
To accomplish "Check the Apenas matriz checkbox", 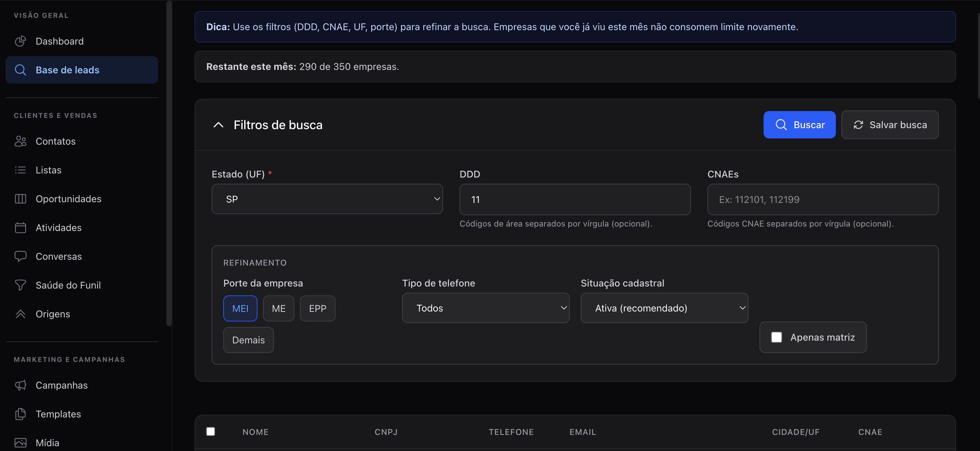I will (x=777, y=337).
